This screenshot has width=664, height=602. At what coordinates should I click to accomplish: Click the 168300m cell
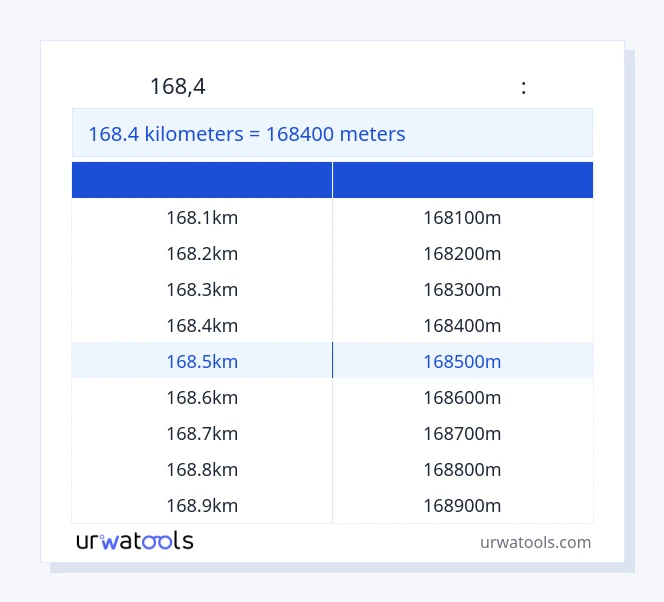click(x=462, y=289)
